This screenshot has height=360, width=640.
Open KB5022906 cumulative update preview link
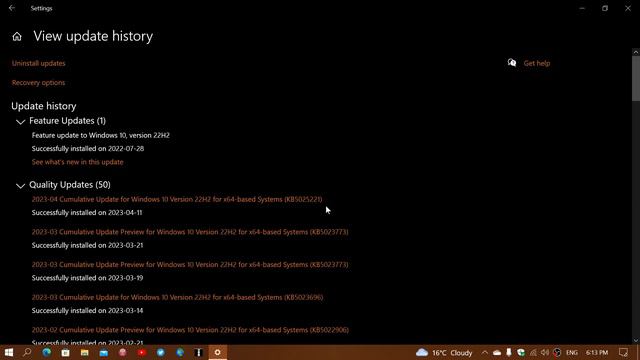pos(190,330)
